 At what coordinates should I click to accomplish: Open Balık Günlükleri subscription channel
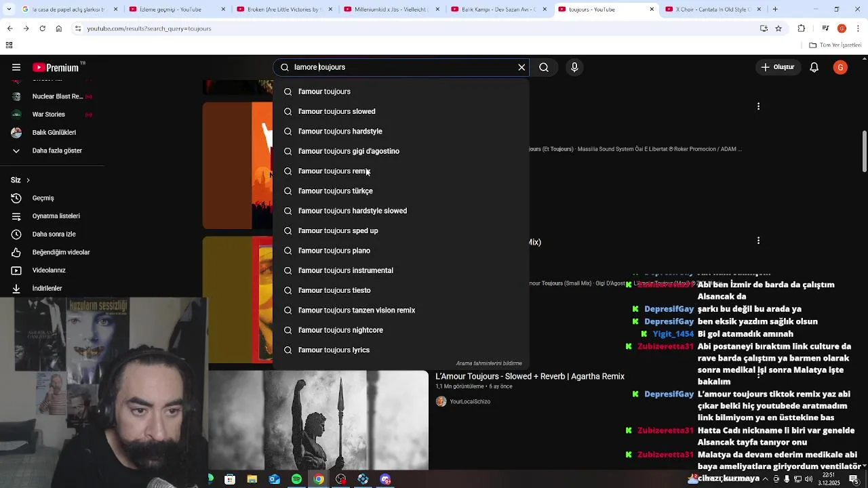pos(52,133)
